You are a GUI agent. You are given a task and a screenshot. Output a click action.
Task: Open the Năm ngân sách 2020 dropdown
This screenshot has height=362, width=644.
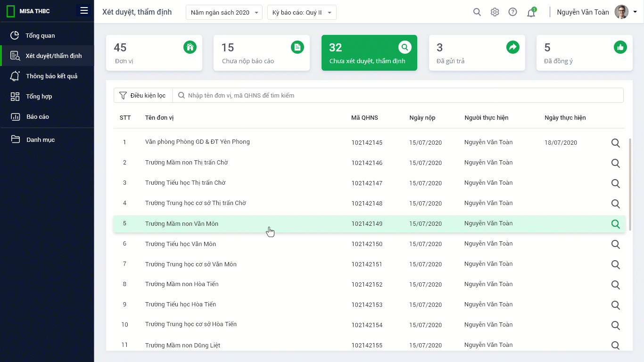pyautogui.click(x=224, y=12)
